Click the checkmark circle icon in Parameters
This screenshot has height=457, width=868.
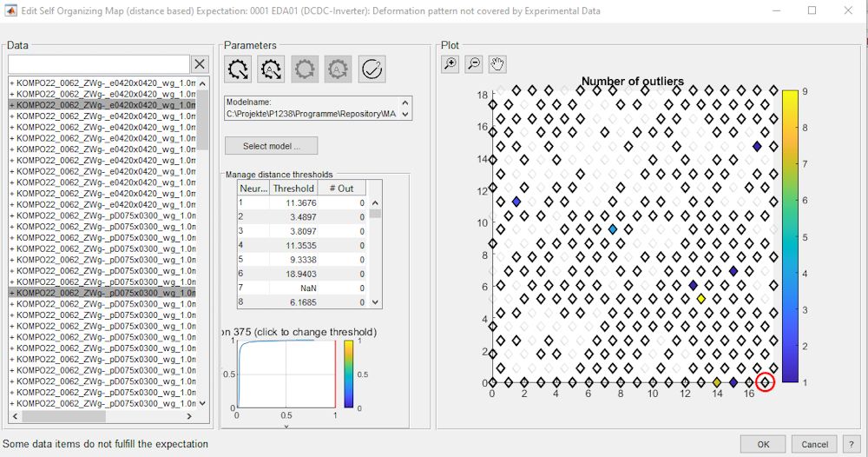[372, 69]
